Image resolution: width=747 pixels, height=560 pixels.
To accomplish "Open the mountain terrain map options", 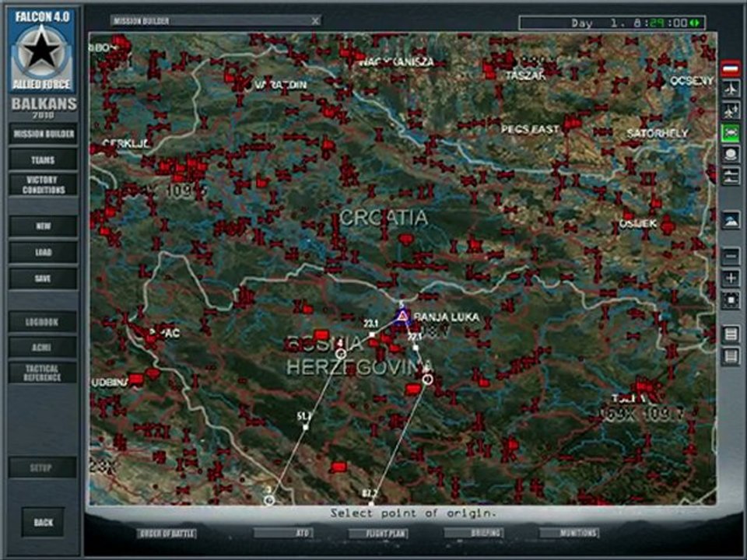I will coord(731,221).
